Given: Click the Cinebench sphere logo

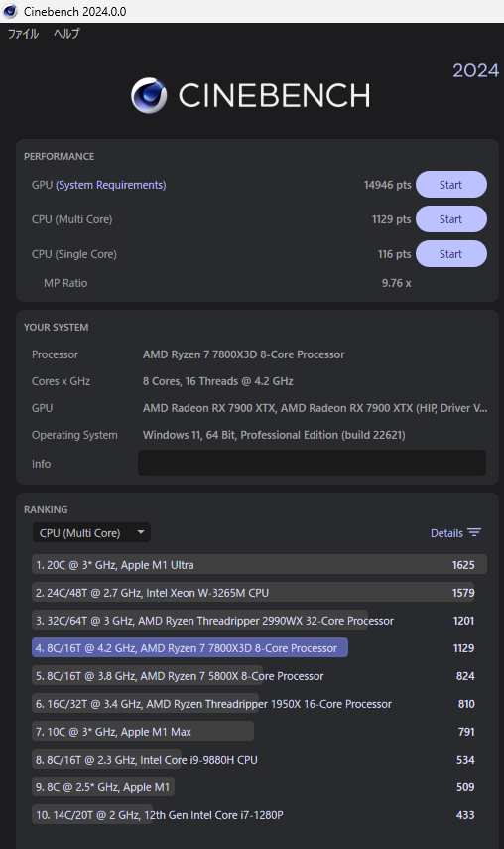Looking at the screenshot, I should 149,96.
